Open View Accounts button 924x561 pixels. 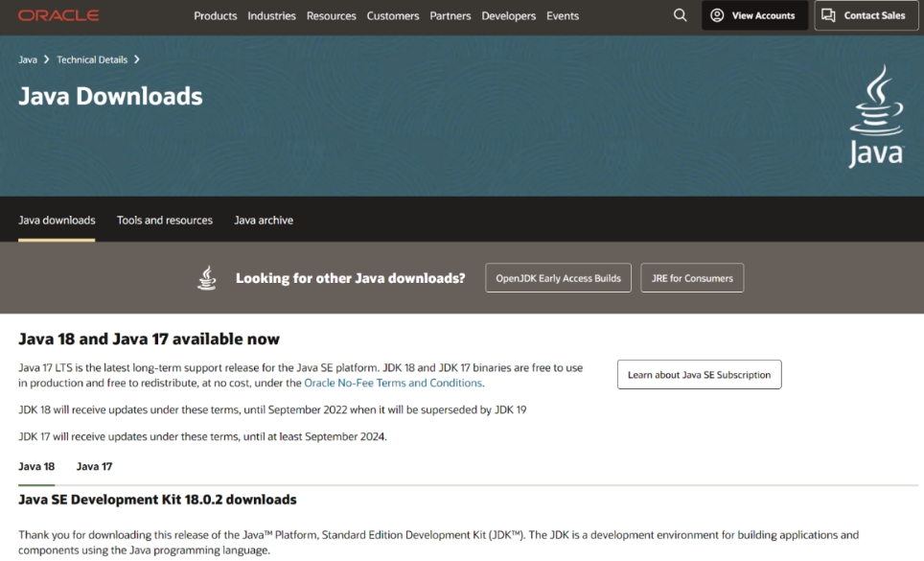753,15
